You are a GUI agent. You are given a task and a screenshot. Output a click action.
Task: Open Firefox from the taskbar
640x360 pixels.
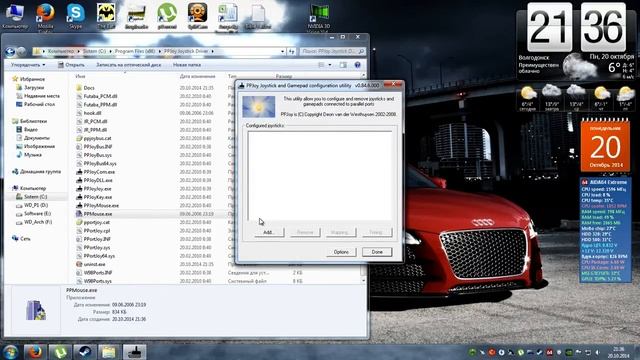(x=35, y=352)
